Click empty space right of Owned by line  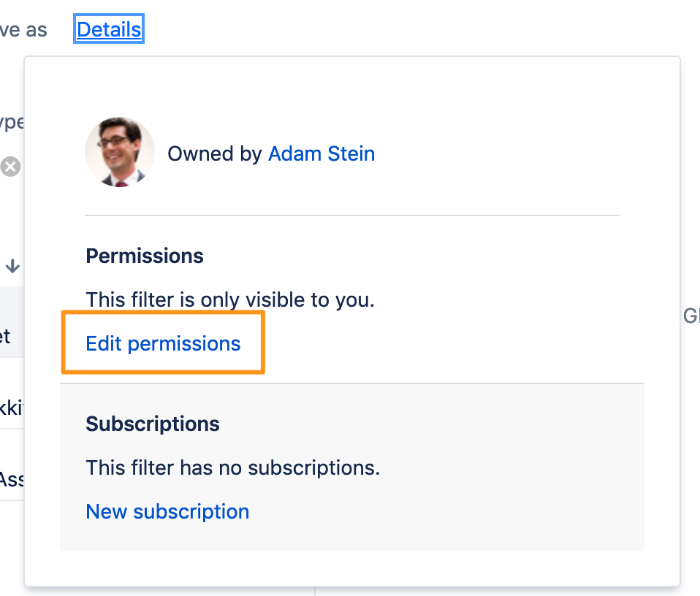495,154
